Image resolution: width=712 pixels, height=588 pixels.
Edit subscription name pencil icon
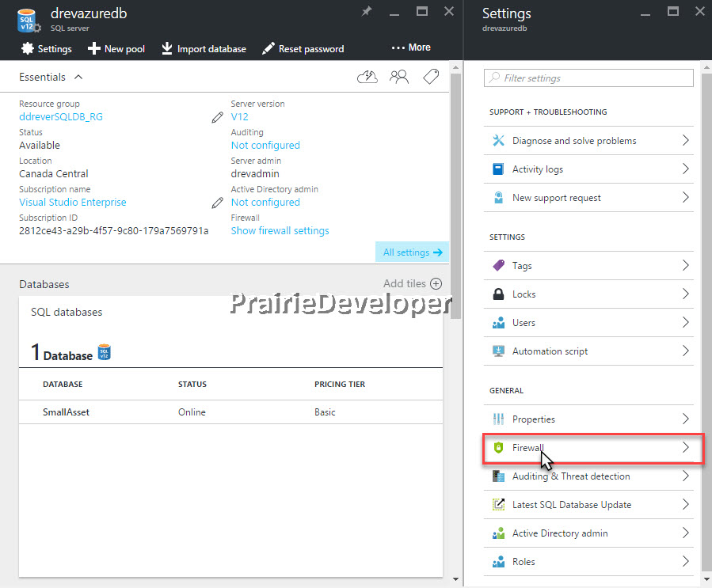(x=218, y=203)
